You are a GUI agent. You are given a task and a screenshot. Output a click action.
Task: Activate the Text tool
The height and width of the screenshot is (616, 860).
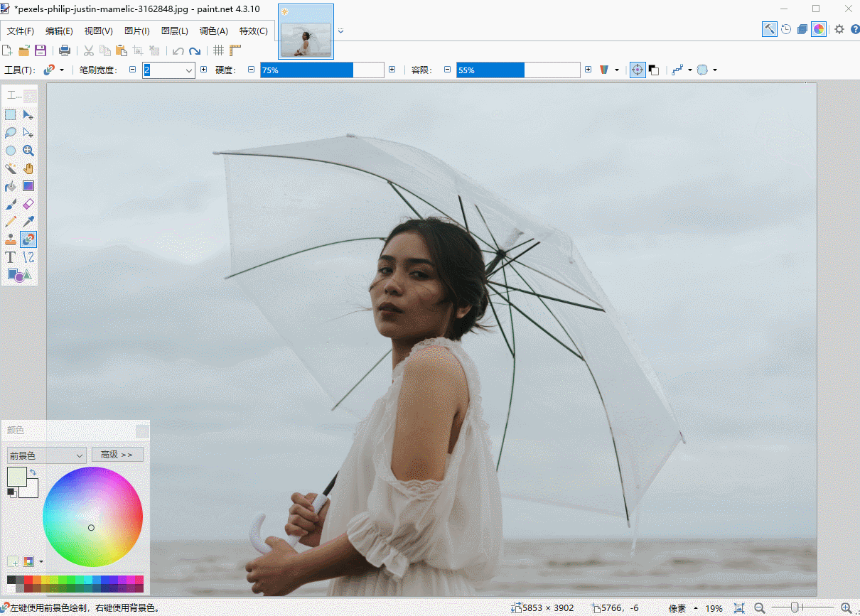click(11, 257)
